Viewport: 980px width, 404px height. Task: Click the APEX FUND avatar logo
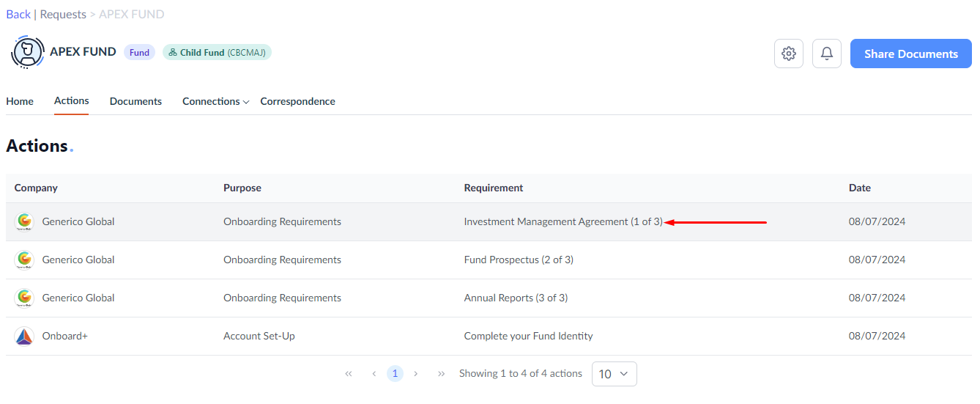click(x=28, y=52)
